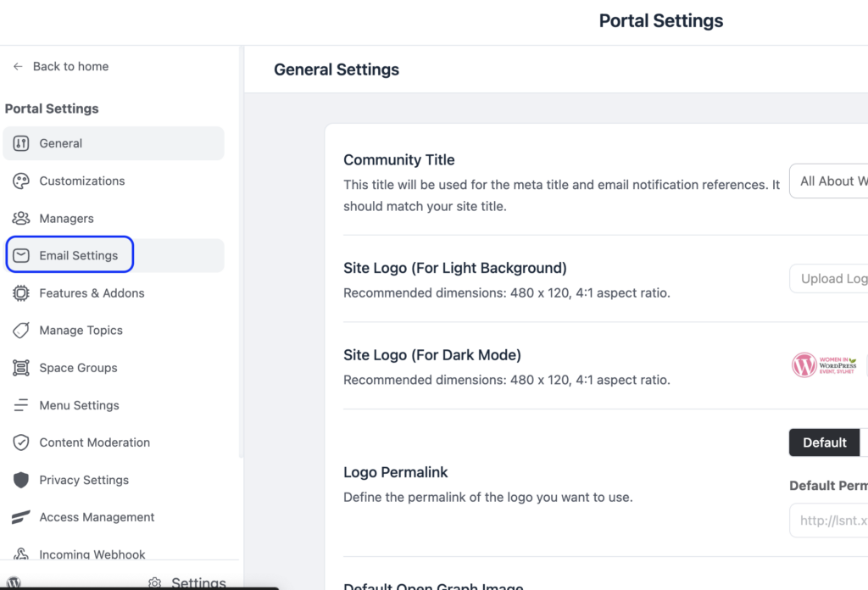Click the Community Title input field
The width and height of the screenshot is (868, 590).
coord(829,181)
